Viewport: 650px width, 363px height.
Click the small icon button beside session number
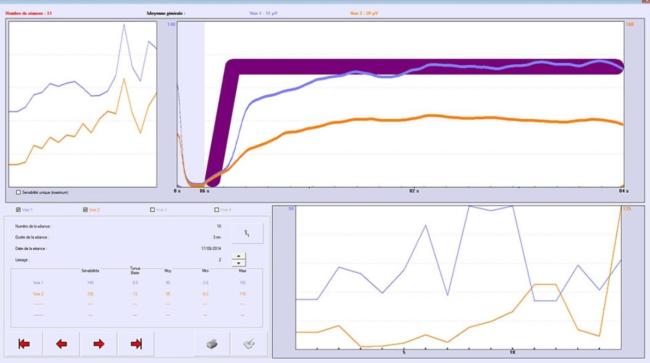pos(247,234)
